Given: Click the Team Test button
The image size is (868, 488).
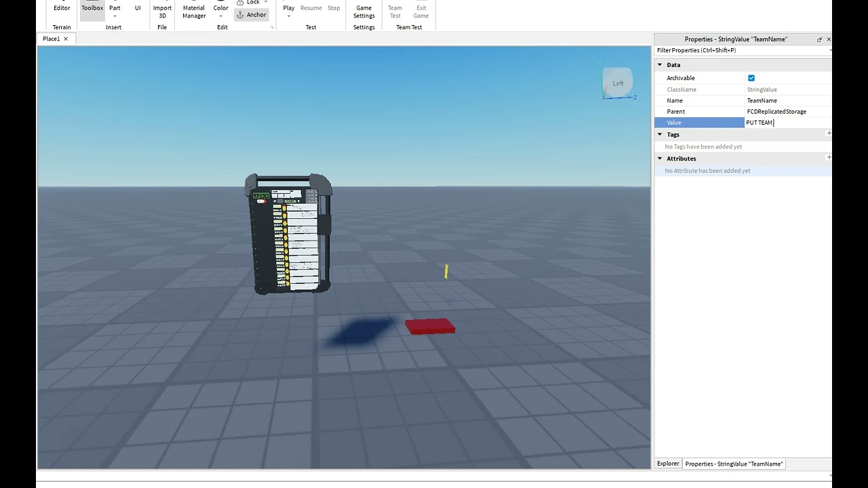Looking at the screenshot, I should pos(395,11).
